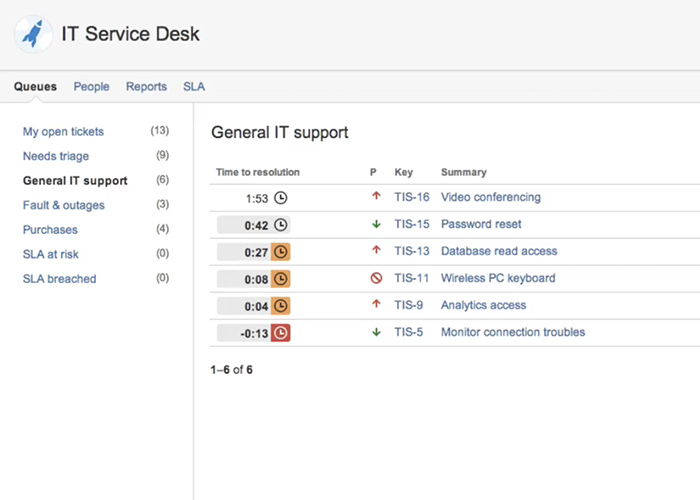Click the red up-arrow priority for TIS-16
The width and height of the screenshot is (700, 500).
click(376, 197)
